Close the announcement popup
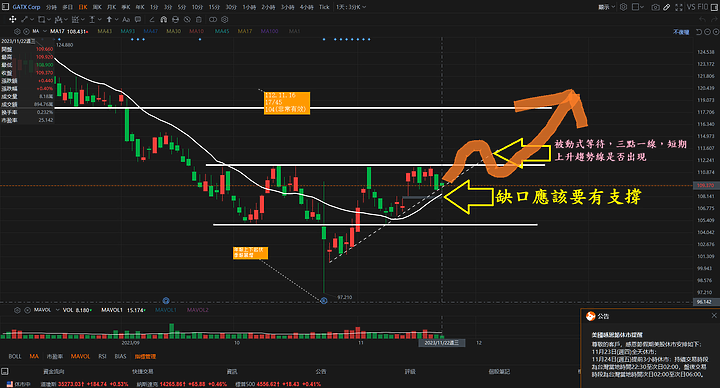This screenshot has height=388, width=720. coord(714,315)
